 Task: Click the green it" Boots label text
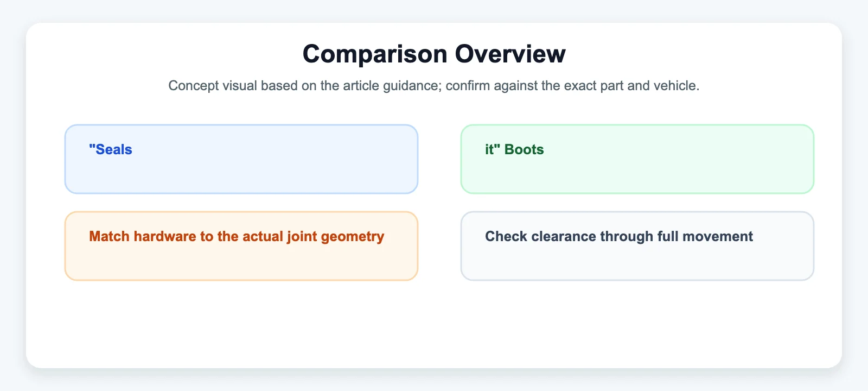point(514,149)
